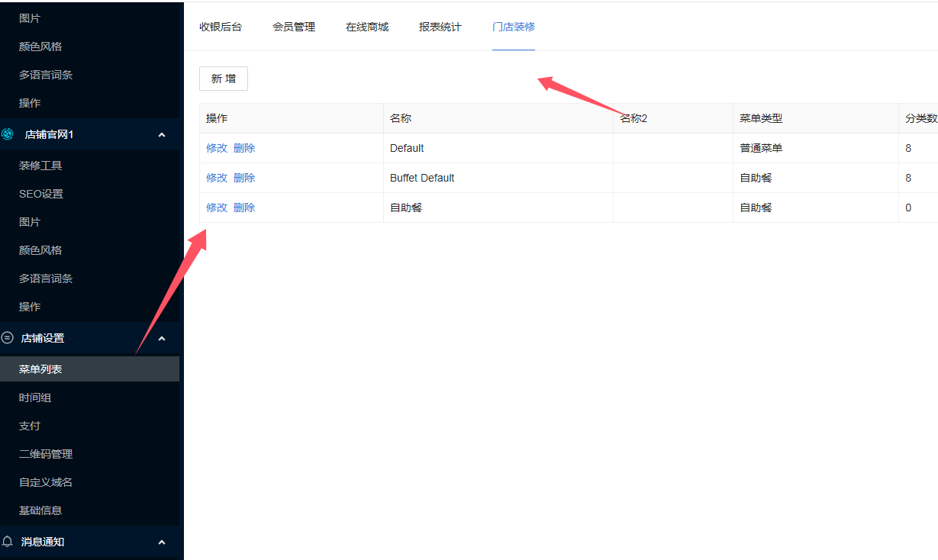
Task: Open the 会员管理 tab
Action: (294, 27)
